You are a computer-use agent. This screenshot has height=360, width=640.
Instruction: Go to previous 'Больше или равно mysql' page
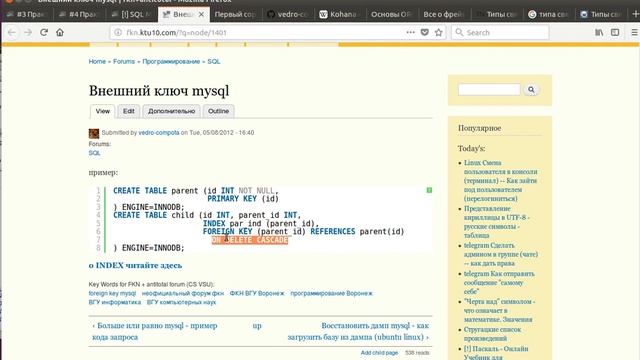pos(155,331)
